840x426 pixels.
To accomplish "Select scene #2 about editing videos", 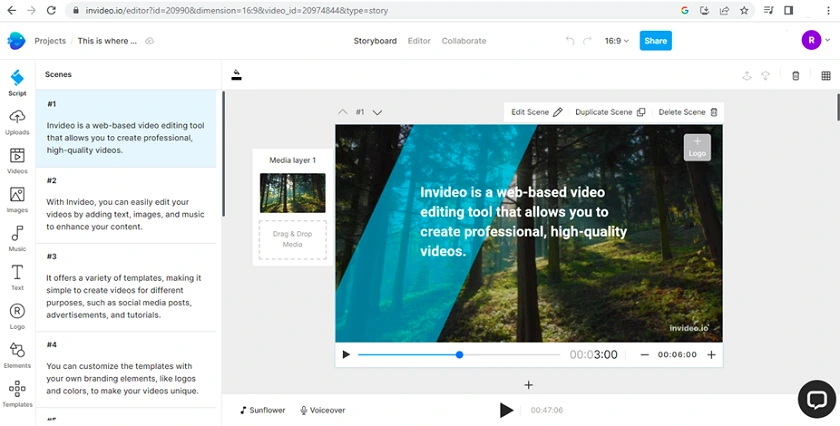I will point(126,205).
